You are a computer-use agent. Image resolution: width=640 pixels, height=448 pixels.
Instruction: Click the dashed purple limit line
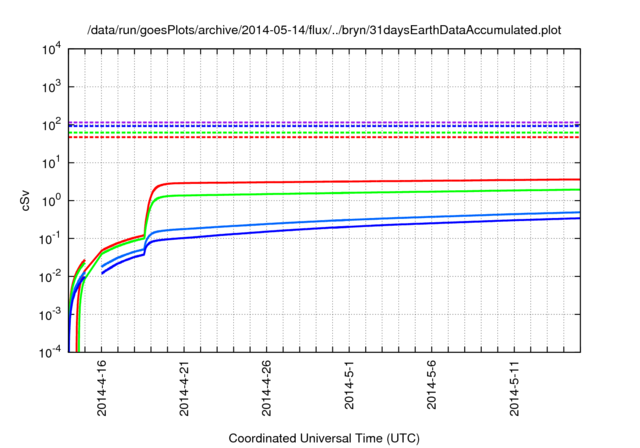[324, 122]
